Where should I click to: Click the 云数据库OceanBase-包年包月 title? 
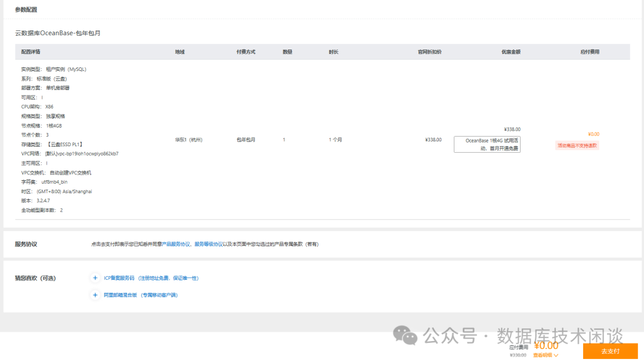pyautogui.click(x=57, y=33)
